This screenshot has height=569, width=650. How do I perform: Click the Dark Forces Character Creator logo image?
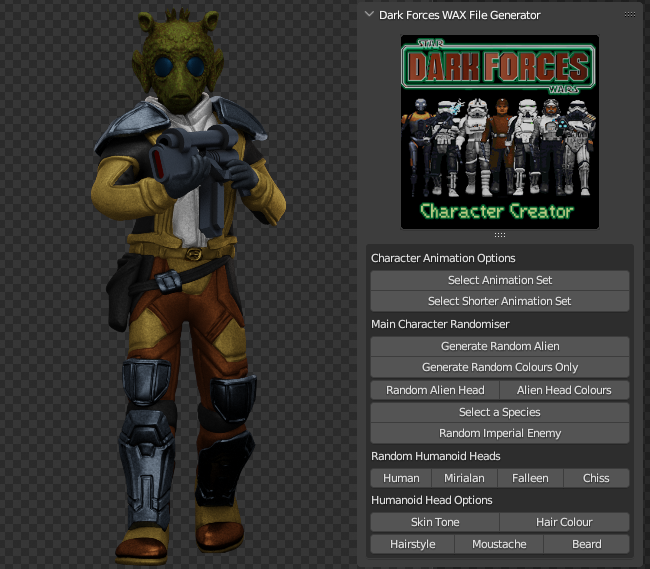click(x=499, y=131)
